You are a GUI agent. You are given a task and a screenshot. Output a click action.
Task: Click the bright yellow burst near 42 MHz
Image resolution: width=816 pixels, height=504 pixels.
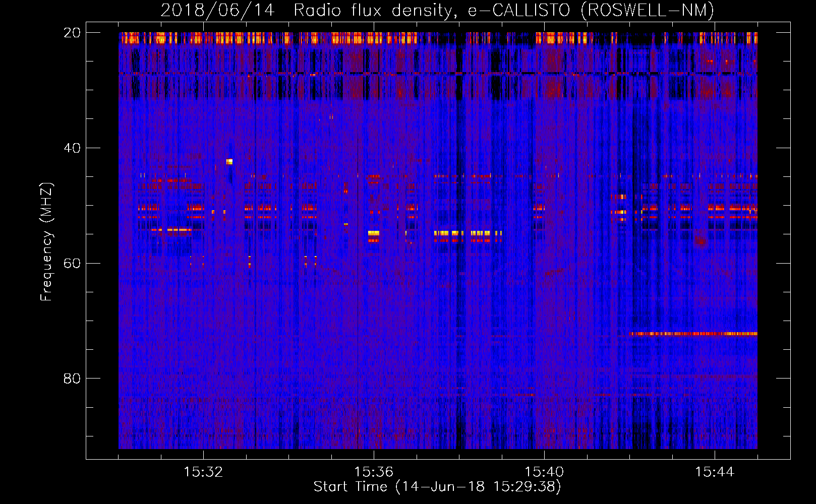(x=229, y=161)
